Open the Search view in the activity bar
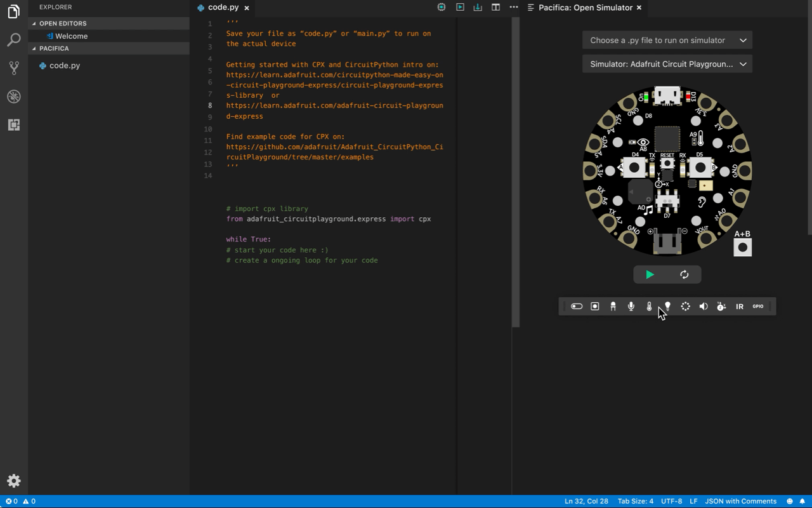 13,40
